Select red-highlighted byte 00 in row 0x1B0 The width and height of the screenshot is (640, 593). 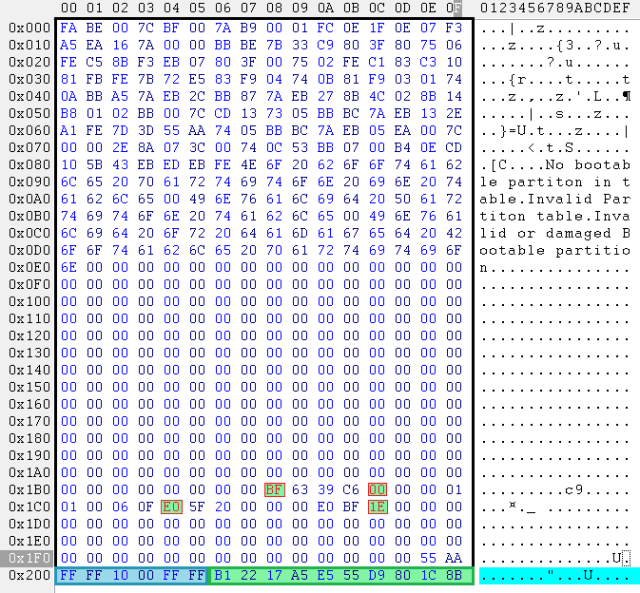coord(377,489)
